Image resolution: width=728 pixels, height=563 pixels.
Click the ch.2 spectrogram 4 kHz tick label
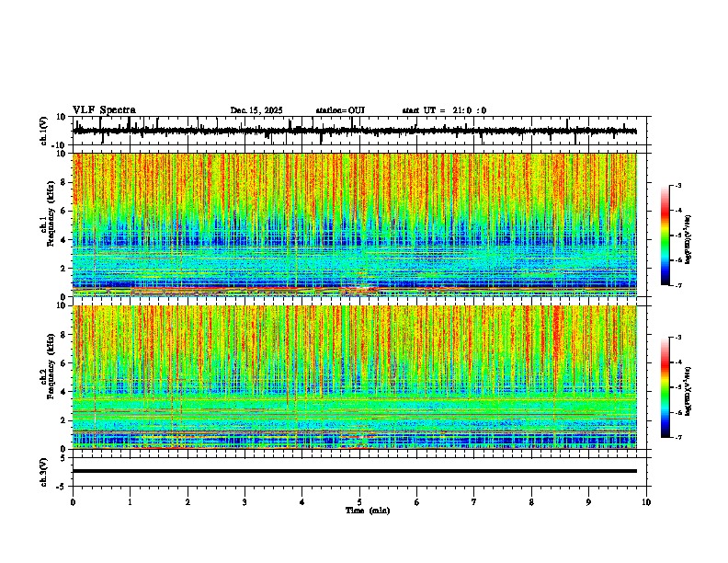63,392
